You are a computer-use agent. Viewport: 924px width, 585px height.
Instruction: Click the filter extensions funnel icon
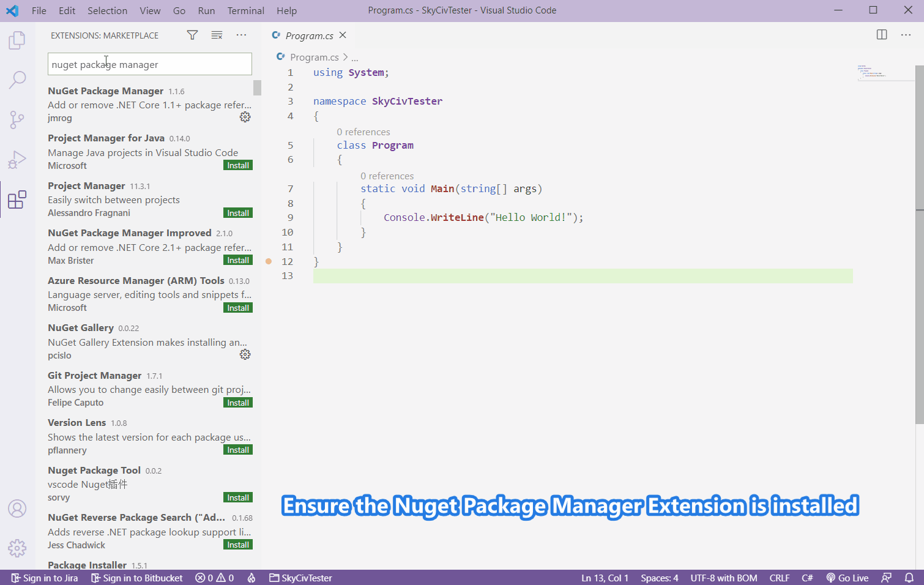(x=192, y=35)
